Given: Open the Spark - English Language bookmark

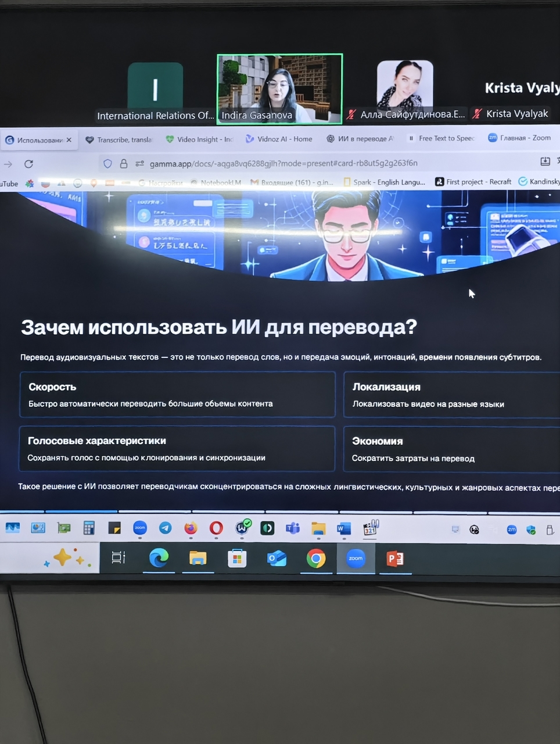Looking at the screenshot, I should (x=385, y=182).
